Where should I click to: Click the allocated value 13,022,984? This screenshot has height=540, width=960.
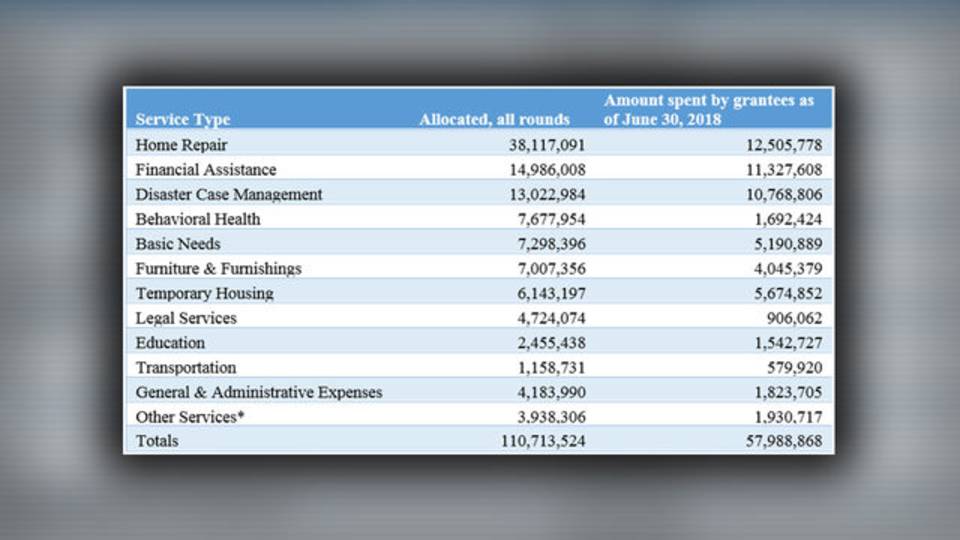[x=547, y=195]
